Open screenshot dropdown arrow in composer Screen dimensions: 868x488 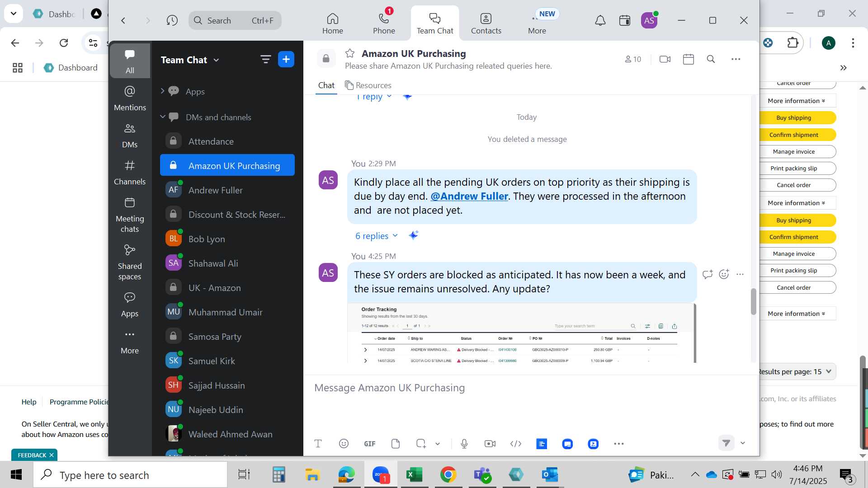click(x=438, y=444)
